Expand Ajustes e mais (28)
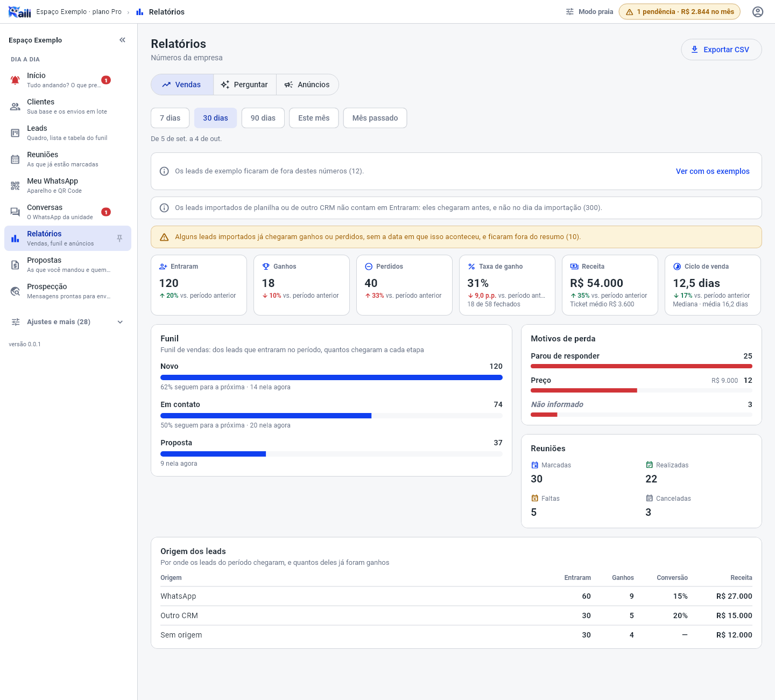 pyautogui.click(x=68, y=322)
